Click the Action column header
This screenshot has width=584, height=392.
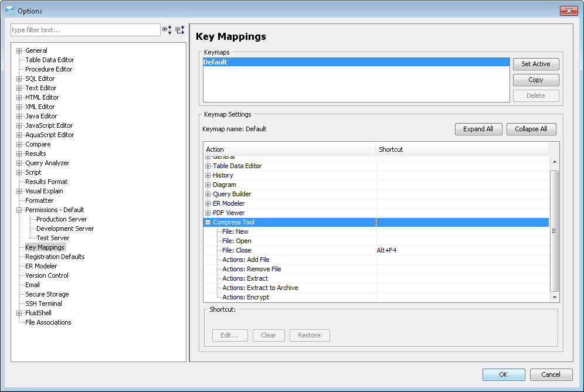pos(290,149)
